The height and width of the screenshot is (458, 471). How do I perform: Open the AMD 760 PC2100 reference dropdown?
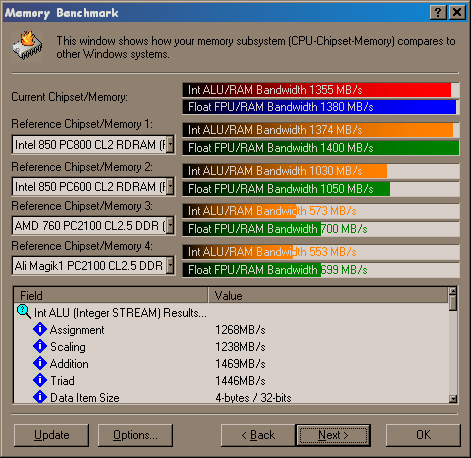170,225
